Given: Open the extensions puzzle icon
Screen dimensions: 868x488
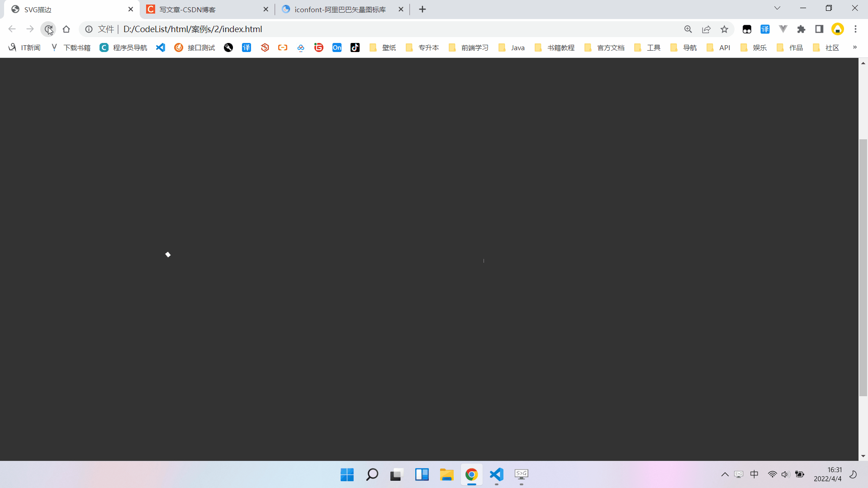Looking at the screenshot, I should (x=801, y=29).
